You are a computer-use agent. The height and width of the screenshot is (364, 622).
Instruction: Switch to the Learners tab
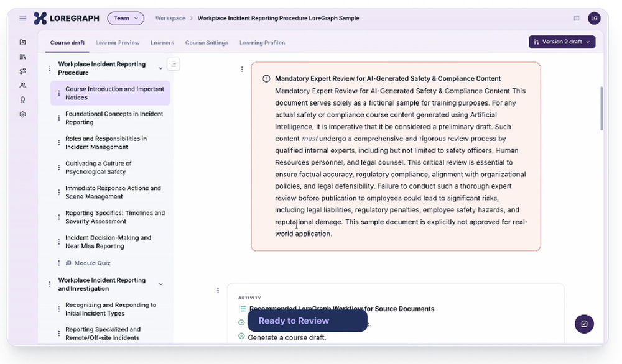pos(162,43)
